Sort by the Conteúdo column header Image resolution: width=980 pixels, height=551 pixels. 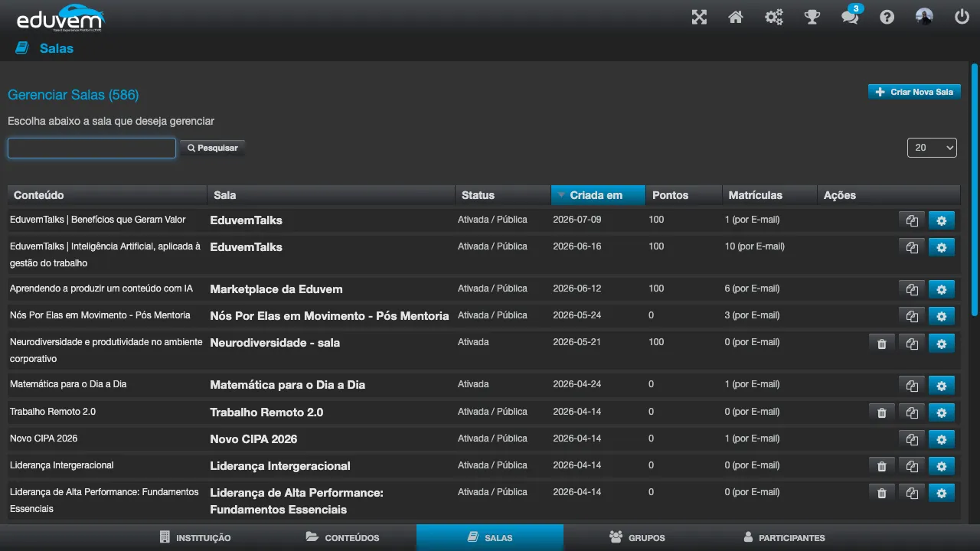(107, 195)
